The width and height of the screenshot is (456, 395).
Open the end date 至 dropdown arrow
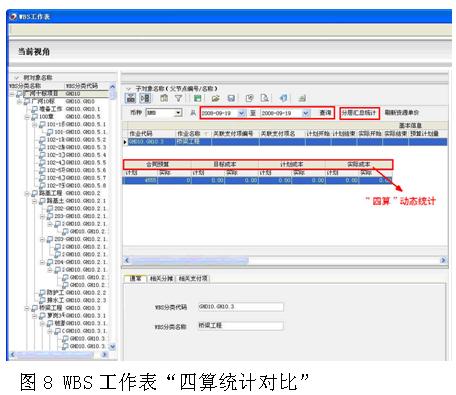tap(306, 113)
